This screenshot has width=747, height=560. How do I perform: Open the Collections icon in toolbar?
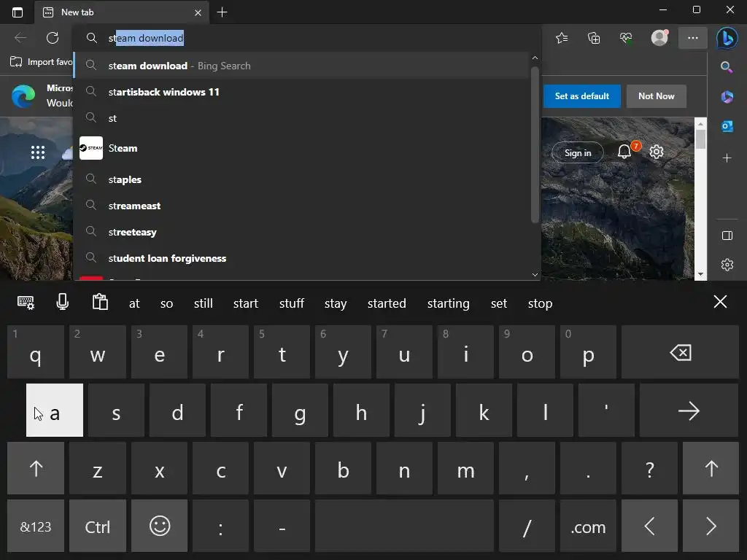pyautogui.click(x=594, y=38)
